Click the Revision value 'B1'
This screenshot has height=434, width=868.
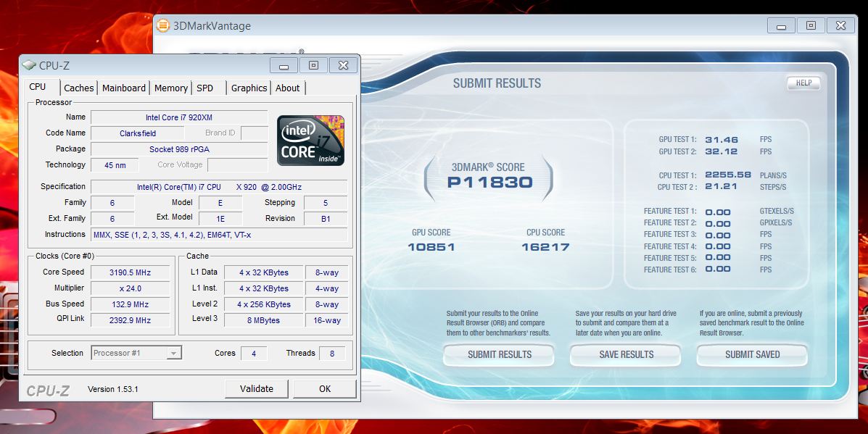click(326, 219)
